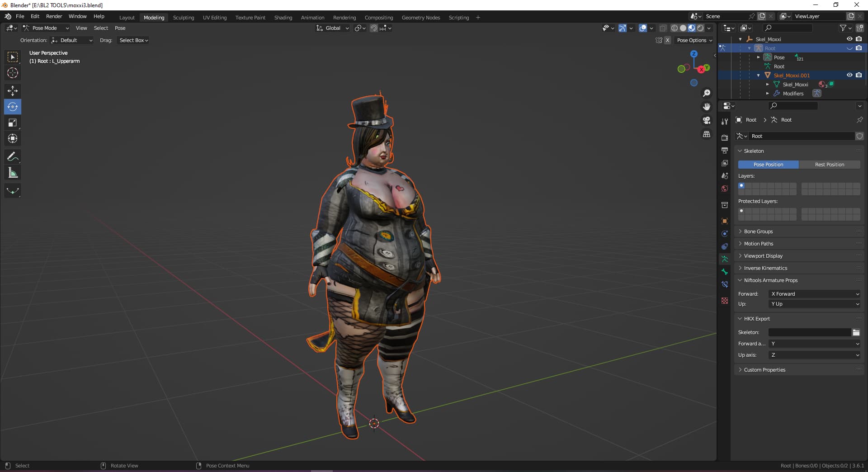Screen dimensions: 868x472
Task: Select the Move tool in the toolbar
Action: tap(13, 91)
